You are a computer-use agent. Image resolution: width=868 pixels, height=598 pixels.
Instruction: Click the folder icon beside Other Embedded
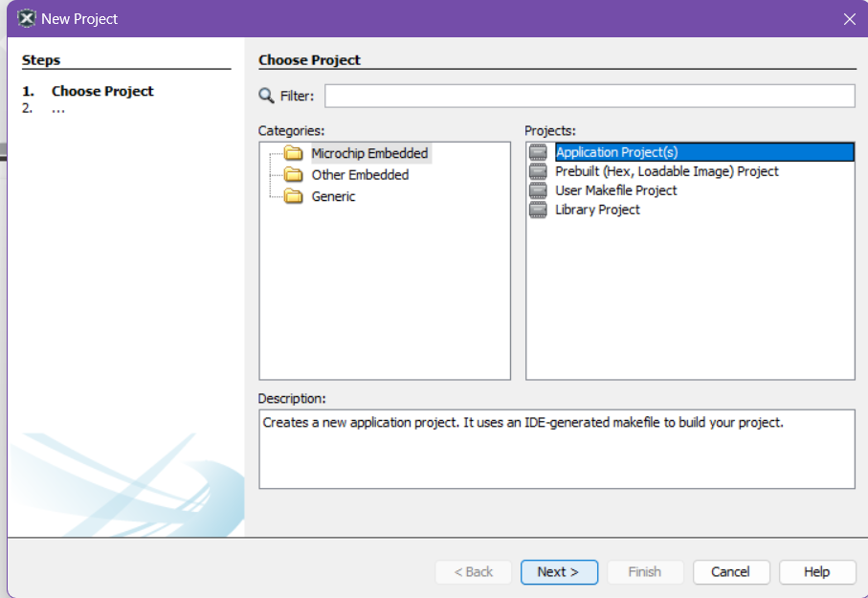tap(293, 175)
